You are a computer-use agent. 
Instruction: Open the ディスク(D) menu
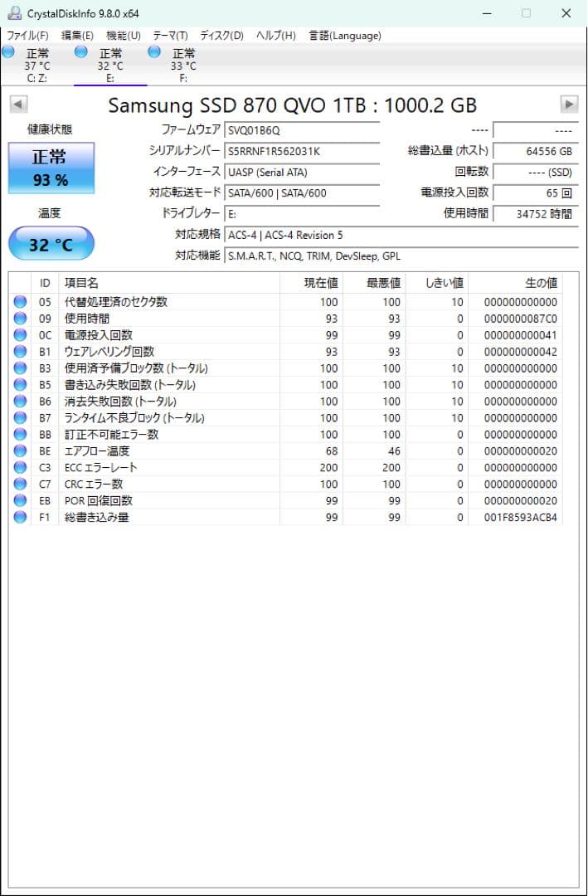click(x=221, y=36)
